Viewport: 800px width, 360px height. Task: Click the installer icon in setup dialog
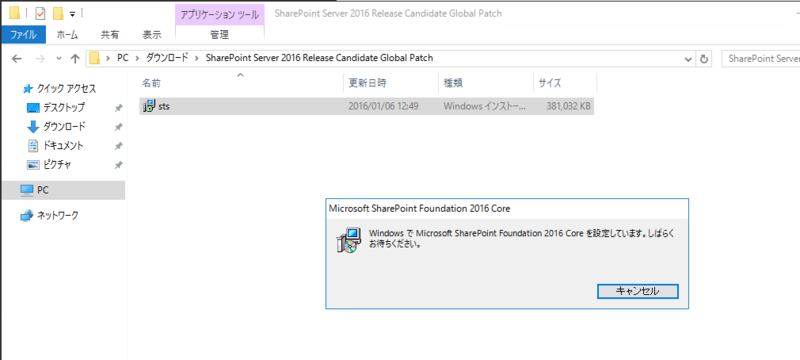(x=349, y=240)
